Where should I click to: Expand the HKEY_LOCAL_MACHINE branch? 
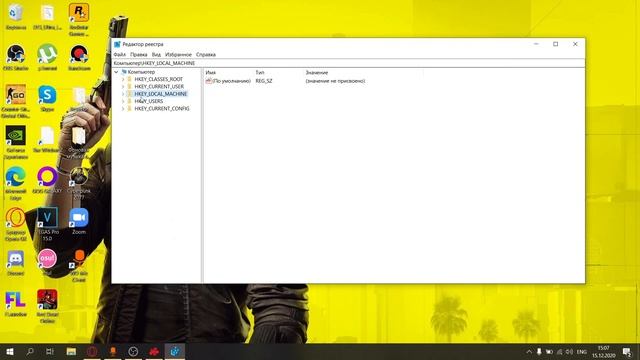click(123, 94)
